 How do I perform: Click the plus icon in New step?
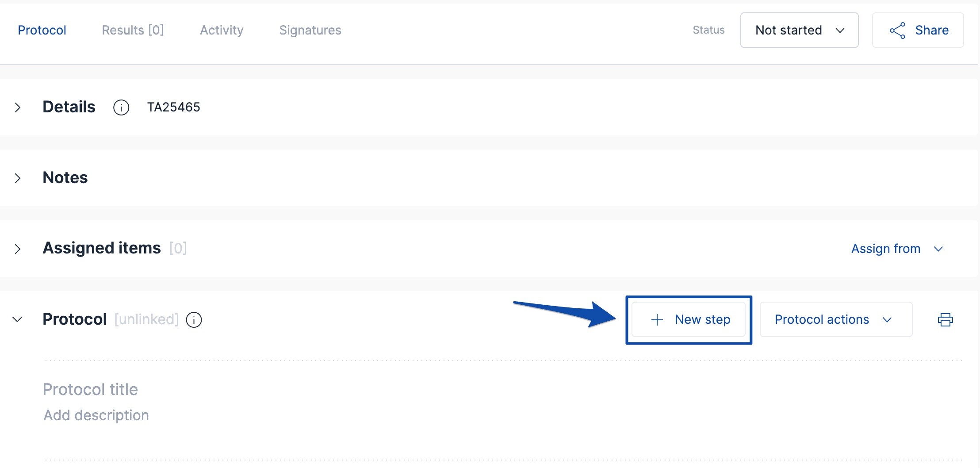(656, 319)
